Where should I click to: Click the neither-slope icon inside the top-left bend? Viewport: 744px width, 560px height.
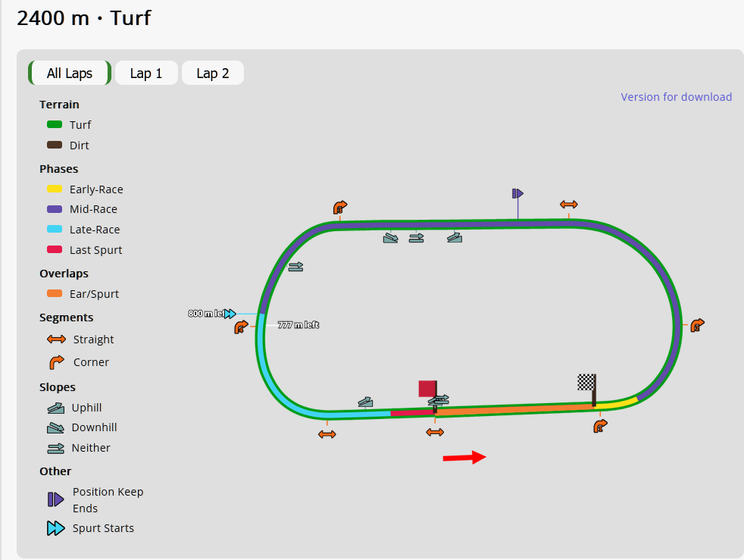[x=295, y=267]
